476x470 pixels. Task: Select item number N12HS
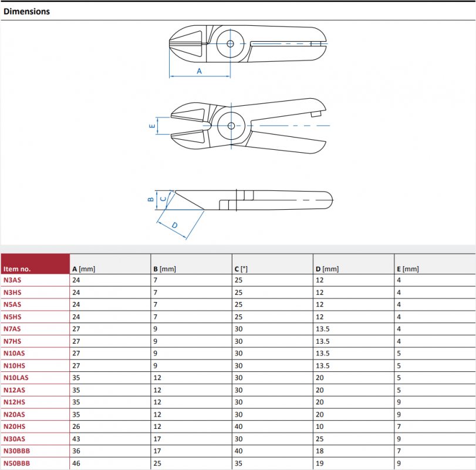click(x=14, y=402)
